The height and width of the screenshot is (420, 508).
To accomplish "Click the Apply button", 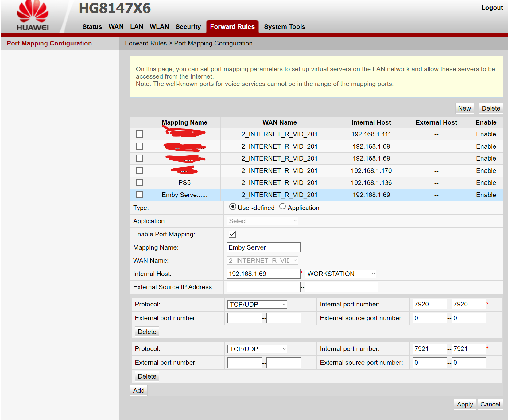I will tap(465, 404).
